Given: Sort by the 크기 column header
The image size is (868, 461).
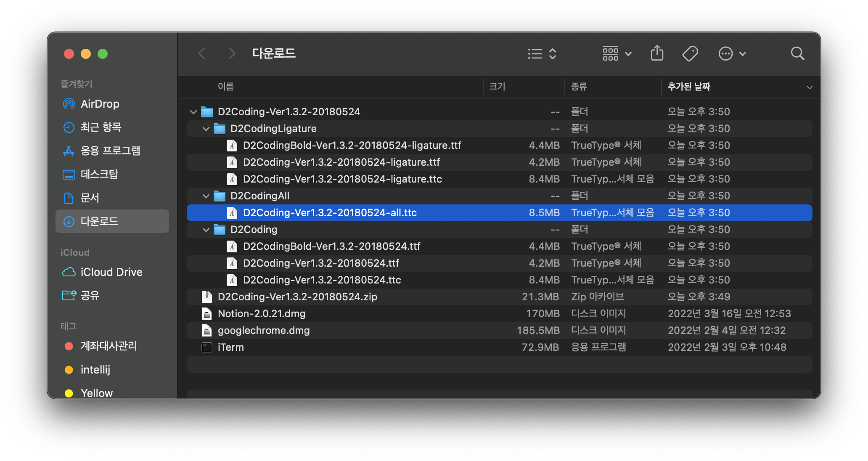Looking at the screenshot, I should point(497,87).
